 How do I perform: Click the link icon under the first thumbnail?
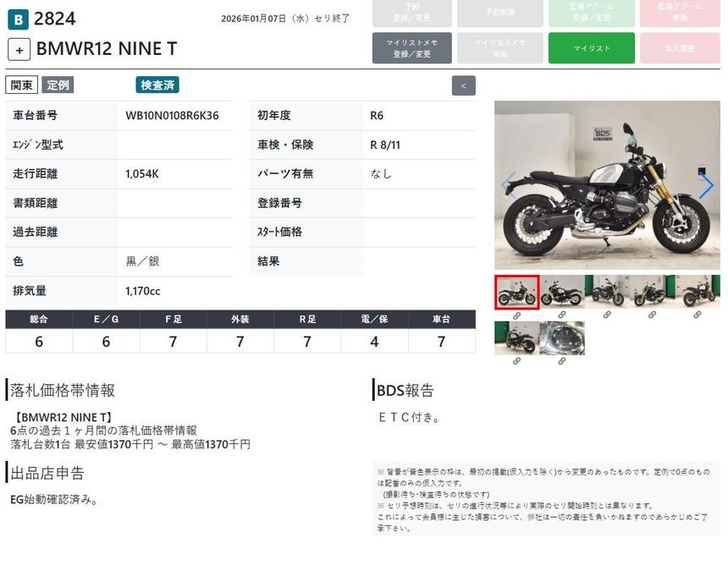coord(516,315)
